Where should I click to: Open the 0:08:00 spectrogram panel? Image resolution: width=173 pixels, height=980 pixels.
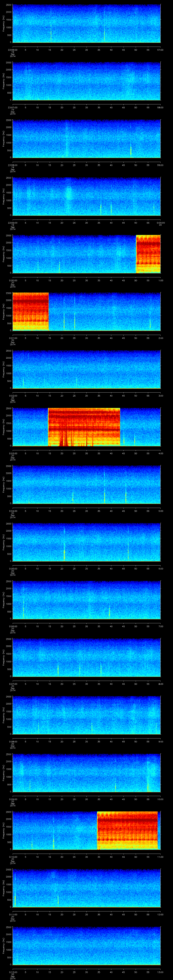86,715
